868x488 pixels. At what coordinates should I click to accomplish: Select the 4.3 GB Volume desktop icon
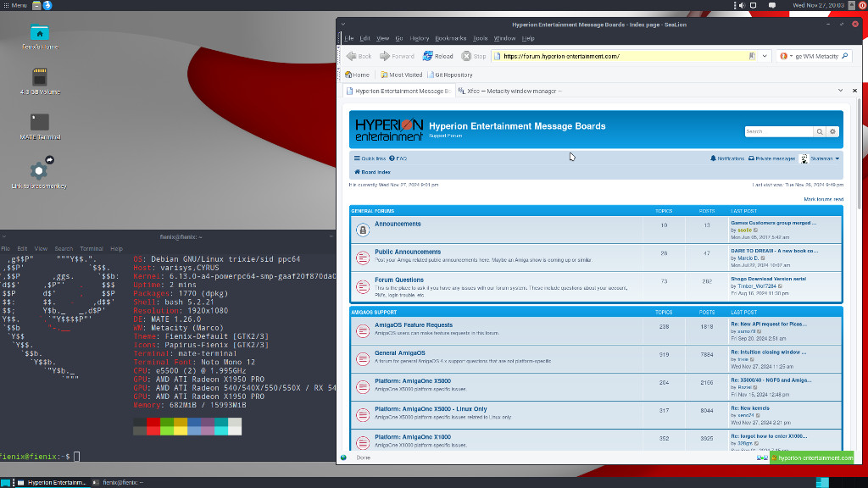40,81
